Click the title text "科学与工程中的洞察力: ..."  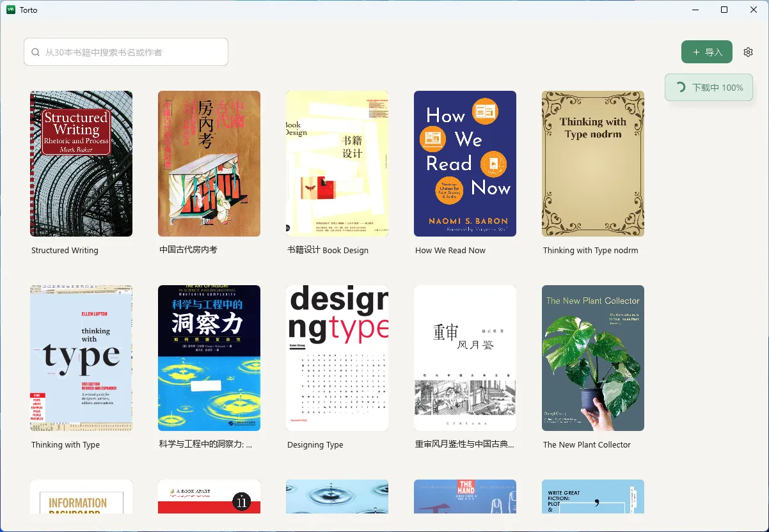(205, 444)
